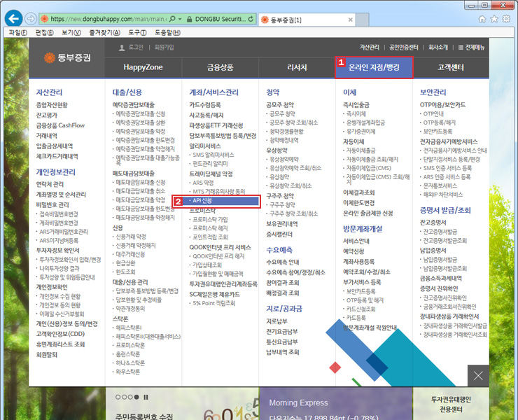This screenshot has height=420, width=518.
Task: Select the fourth banner slide dot
Action: [136, 397]
